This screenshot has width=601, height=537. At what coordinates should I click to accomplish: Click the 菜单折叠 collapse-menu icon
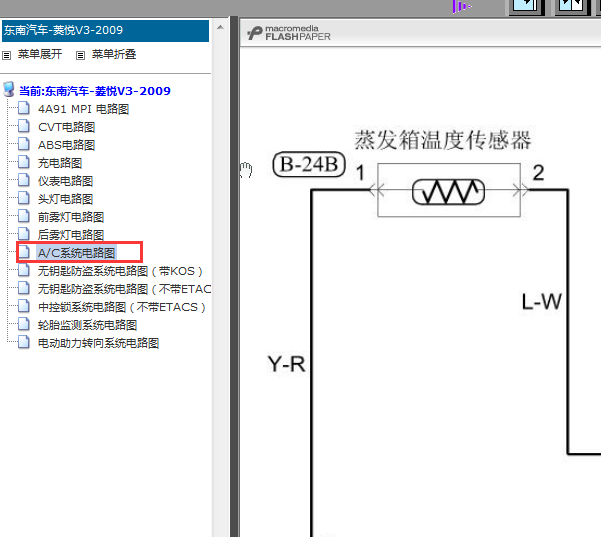coord(80,56)
